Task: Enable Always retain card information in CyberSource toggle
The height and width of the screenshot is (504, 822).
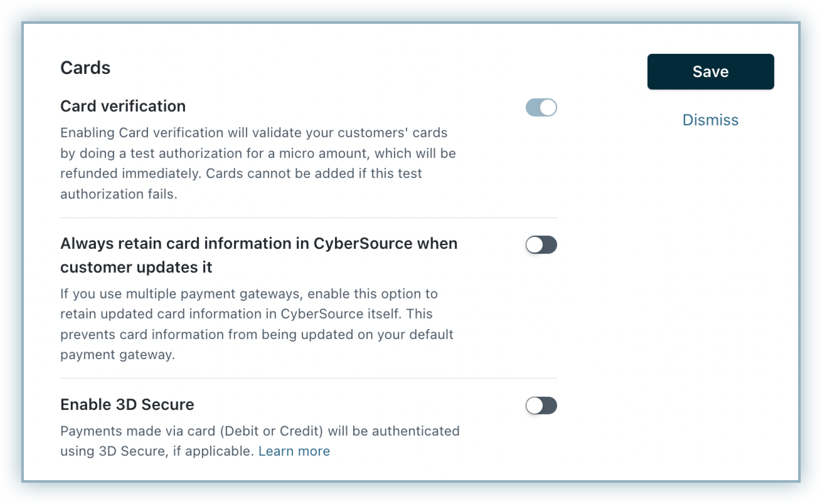Action: [x=541, y=244]
